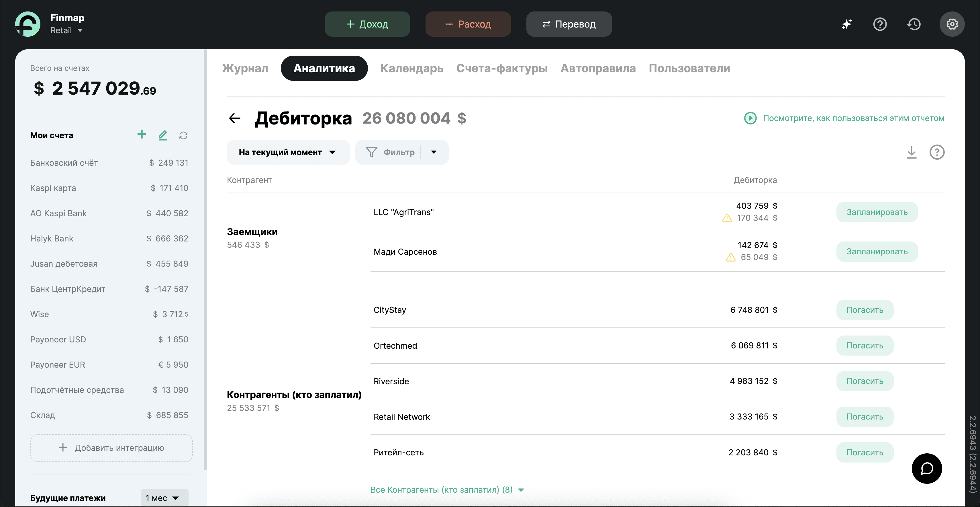
Task: Select the AO Kaspi Bank account
Action: click(109, 214)
